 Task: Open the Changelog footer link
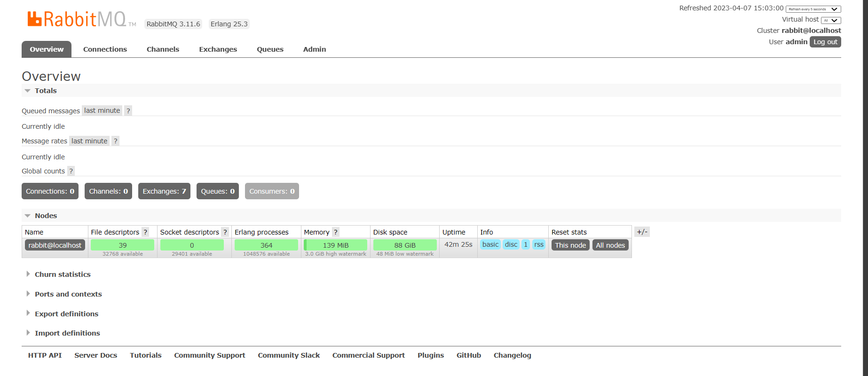click(513, 355)
